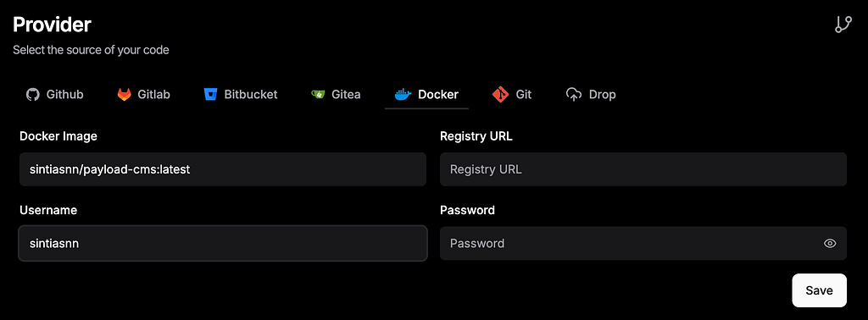The width and height of the screenshot is (868, 320).
Task: Click into the Registry URL field
Action: coord(643,169)
